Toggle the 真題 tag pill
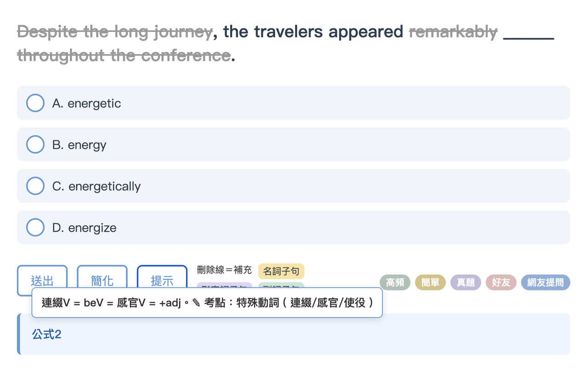The width and height of the screenshot is (588, 374). tap(466, 282)
